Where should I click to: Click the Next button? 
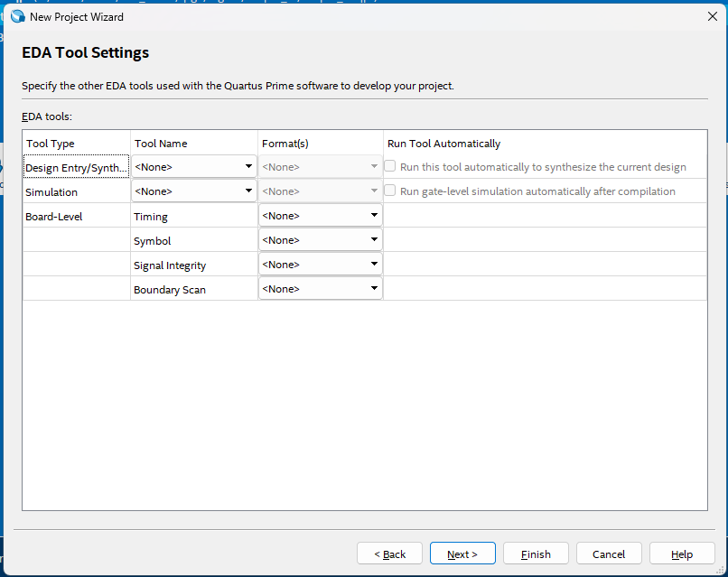click(462, 554)
